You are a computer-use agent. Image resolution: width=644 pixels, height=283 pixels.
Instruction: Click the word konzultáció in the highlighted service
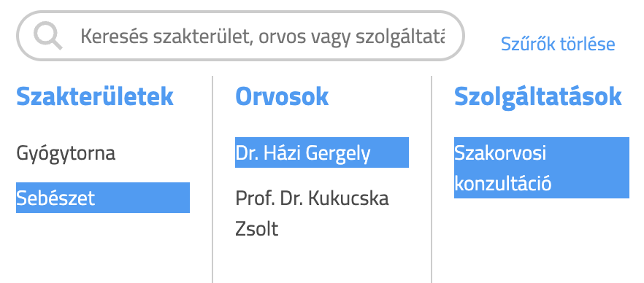(502, 183)
